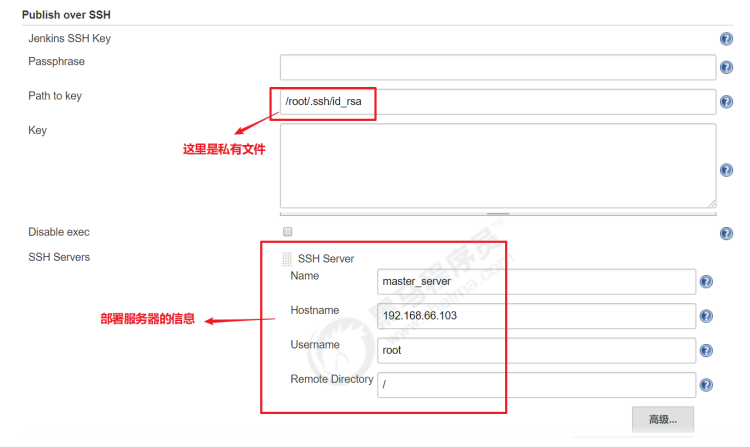Open help icon for SSH Server Name
Viewport: 750px width, 447px height.
coord(706,282)
